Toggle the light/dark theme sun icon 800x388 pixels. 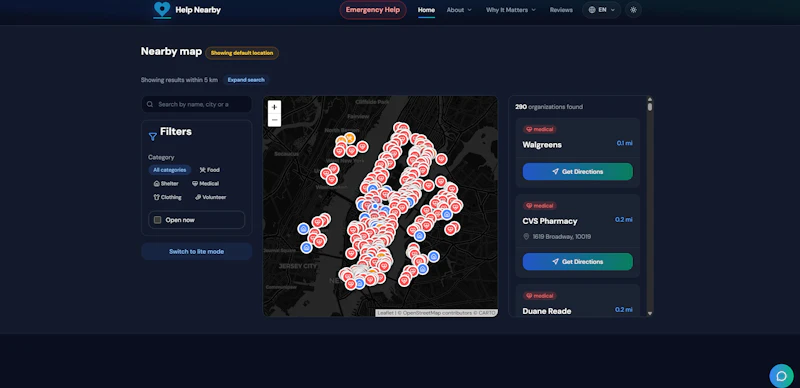(x=634, y=10)
